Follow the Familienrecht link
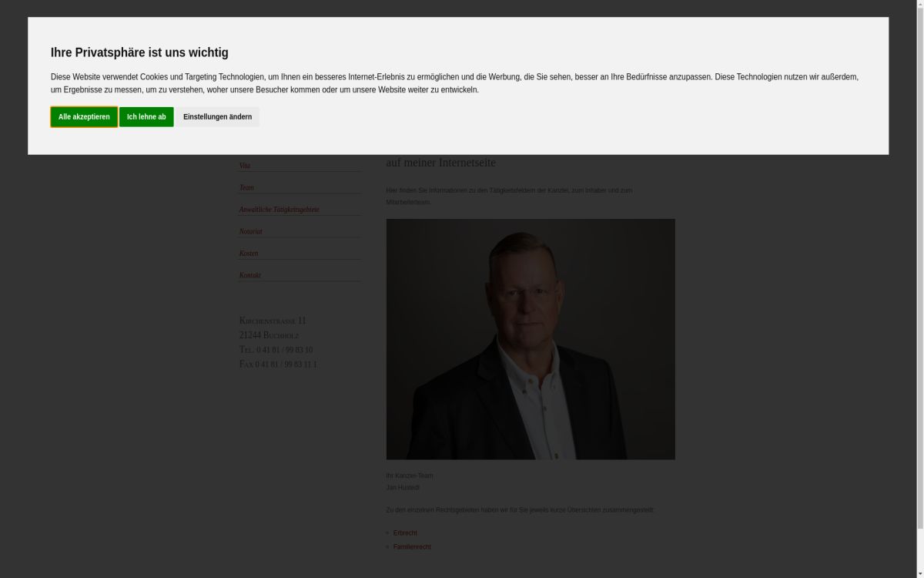This screenshot has height=578, width=924. pos(412,547)
